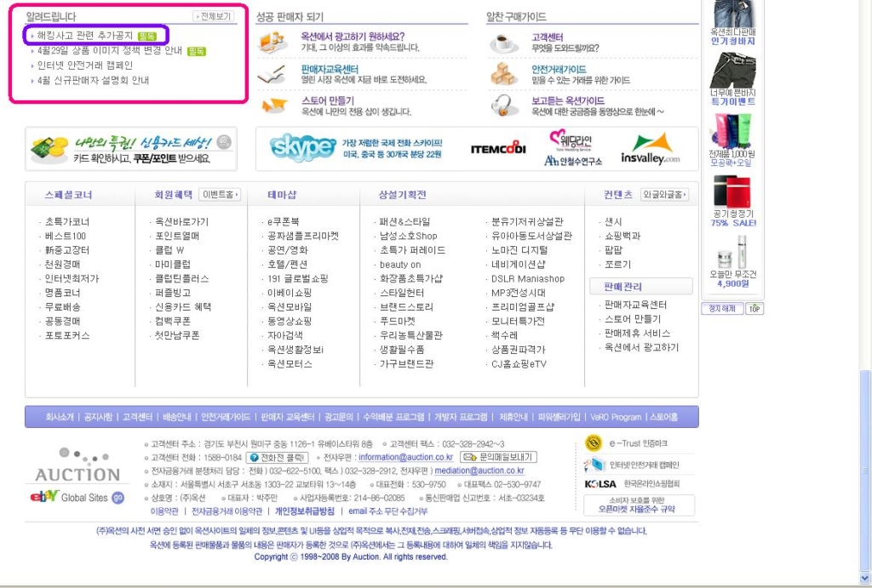Open 수익배분 프로그램 in the footer bar
Viewport: 872px width, 588px height.
pos(393,417)
